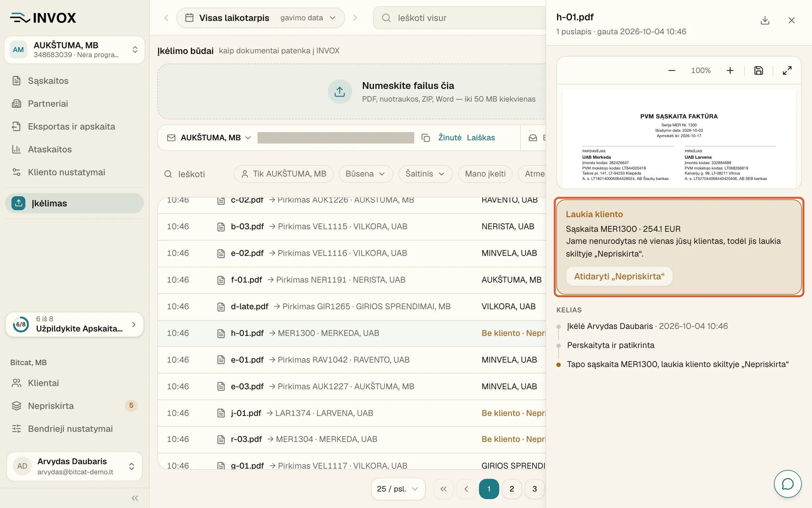Toggle Mano įkelti filter
The width and height of the screenshot is (812, 508).
coord(485,174)
